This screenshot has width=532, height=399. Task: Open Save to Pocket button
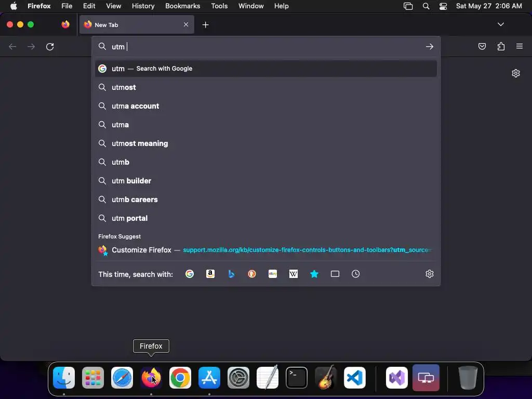[x=482, y=46]
